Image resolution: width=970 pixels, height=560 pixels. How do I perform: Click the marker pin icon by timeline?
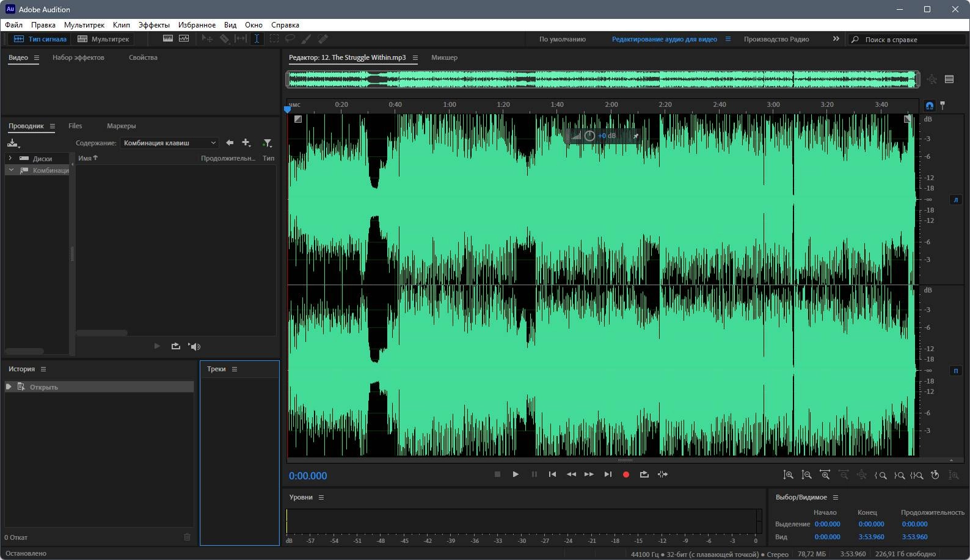coord(943,105)
